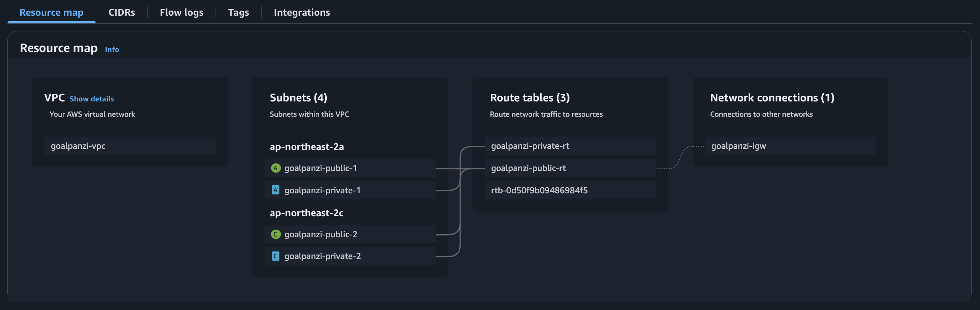Click Show details link for VPC
This screenshot has width=980, height=310.
click(x=92, y=99)
